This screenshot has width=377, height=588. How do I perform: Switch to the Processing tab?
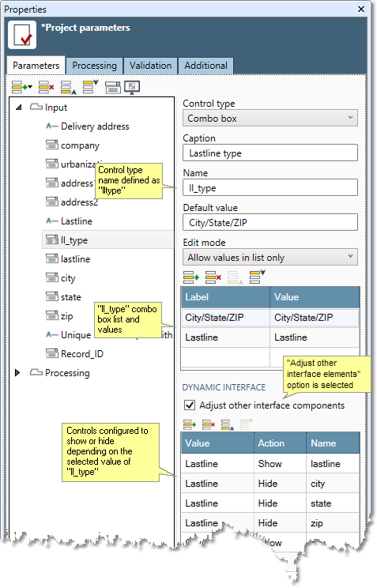click(94, 66)
